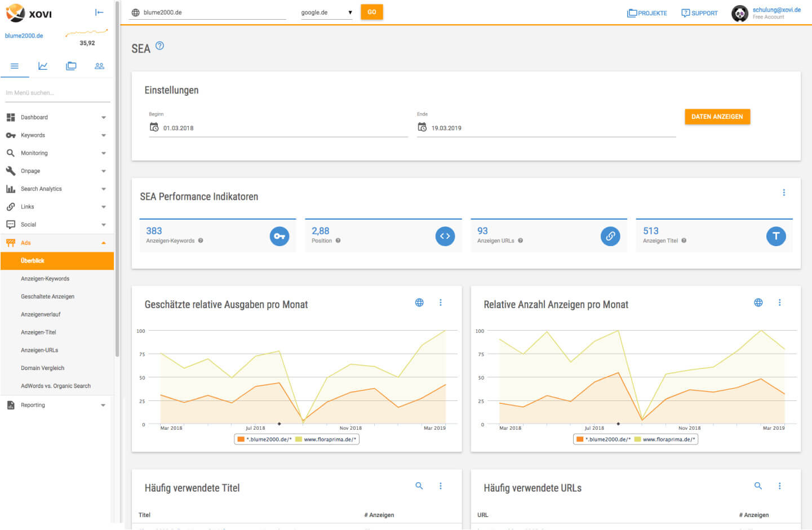Switch to the chart tab in sidebar
Viewport: 812px width, 530px height.
coord(43,66)
